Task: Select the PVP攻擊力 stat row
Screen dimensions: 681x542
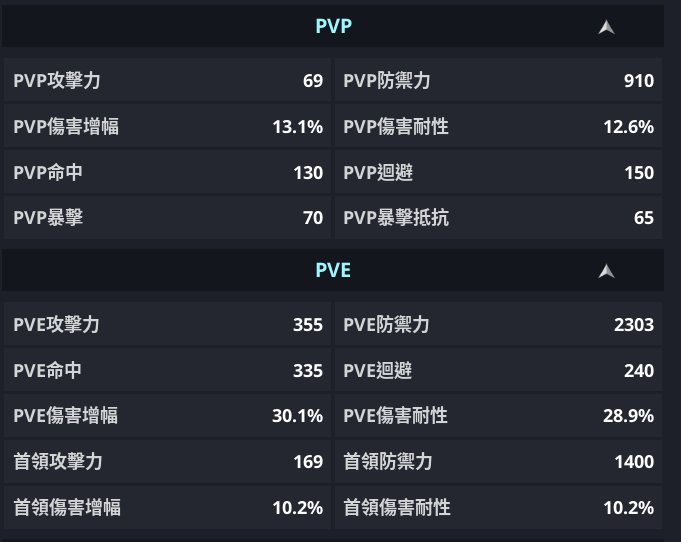Action: [167, 81]
